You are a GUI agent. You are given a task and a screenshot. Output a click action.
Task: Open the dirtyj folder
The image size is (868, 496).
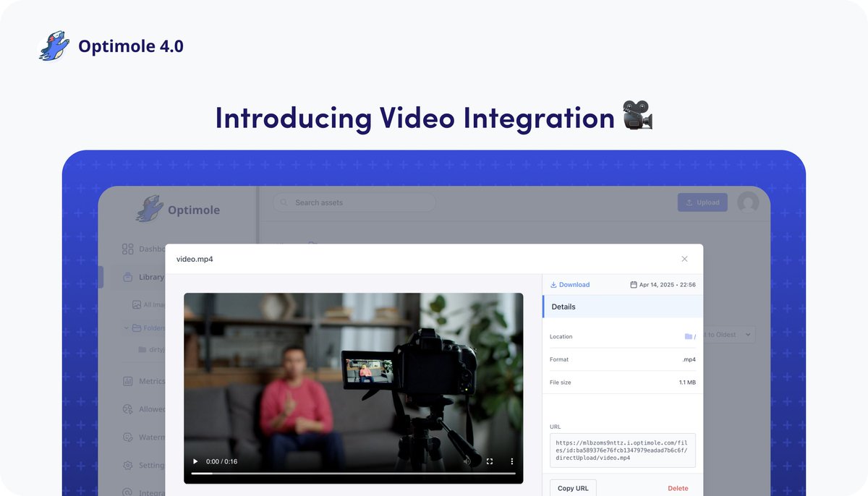[152, 349]
